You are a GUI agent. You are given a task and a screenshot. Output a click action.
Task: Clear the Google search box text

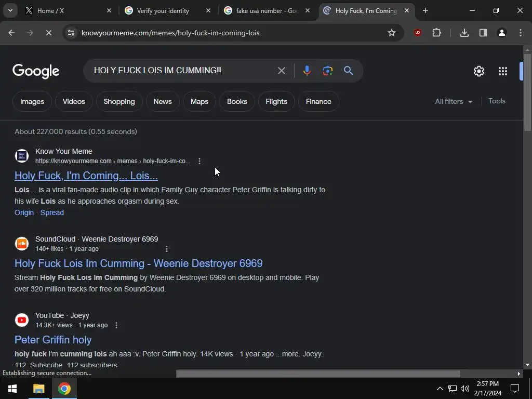click(281, 71)
